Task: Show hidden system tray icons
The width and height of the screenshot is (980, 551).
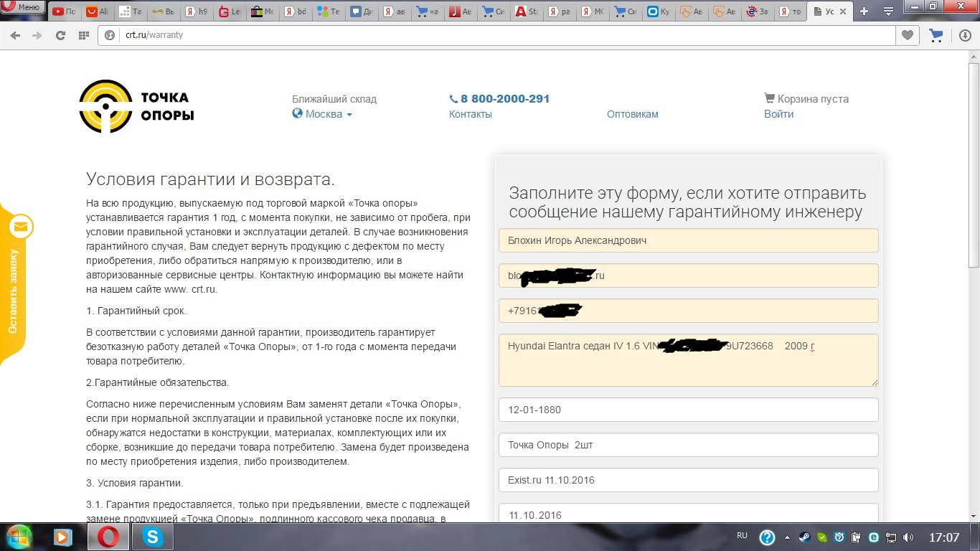Action: tap(788, 537)
